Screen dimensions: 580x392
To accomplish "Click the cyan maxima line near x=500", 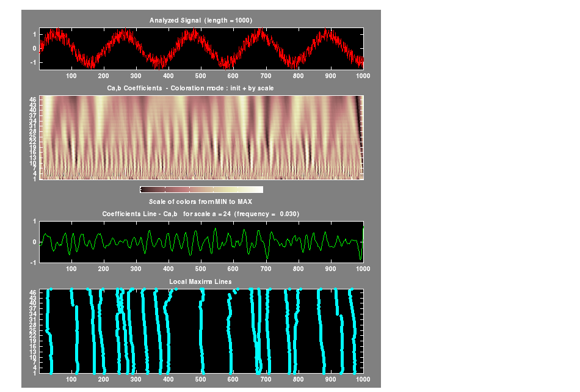I will (202, 330).
